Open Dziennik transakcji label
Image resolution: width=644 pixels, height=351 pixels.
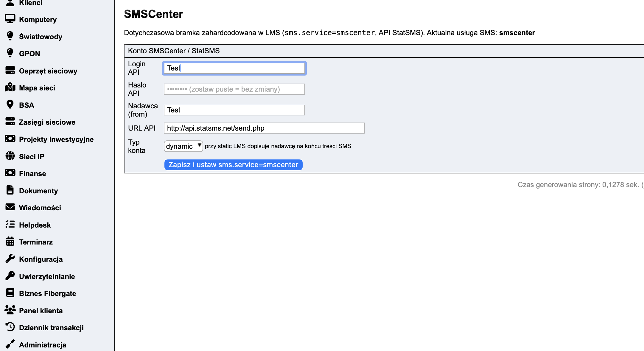point(51,328)
